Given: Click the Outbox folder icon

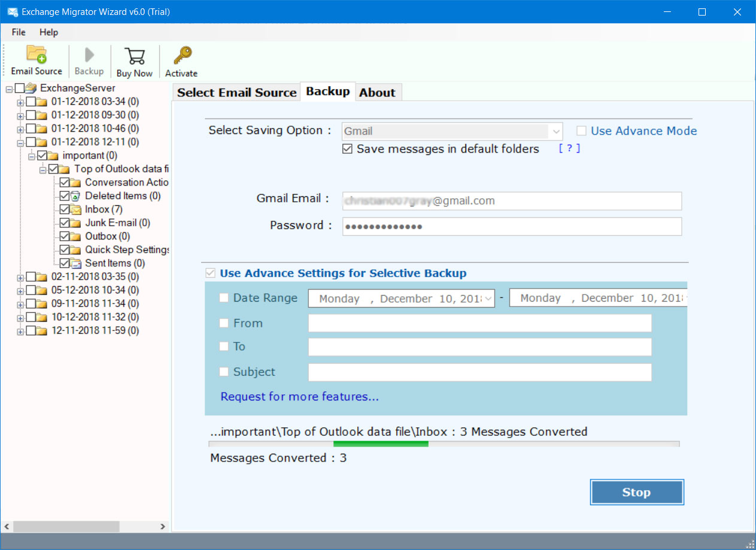Looking at the screenshot, I should (x=75, y=236).
